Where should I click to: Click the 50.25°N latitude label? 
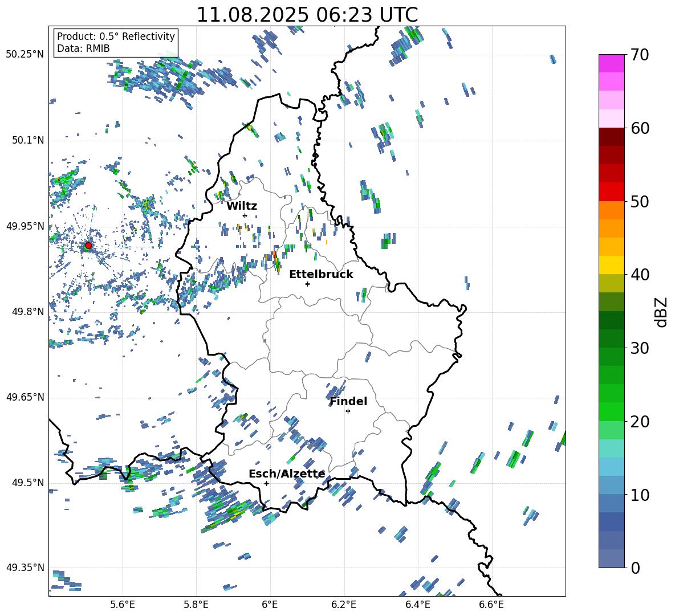[x=25, y=54]
